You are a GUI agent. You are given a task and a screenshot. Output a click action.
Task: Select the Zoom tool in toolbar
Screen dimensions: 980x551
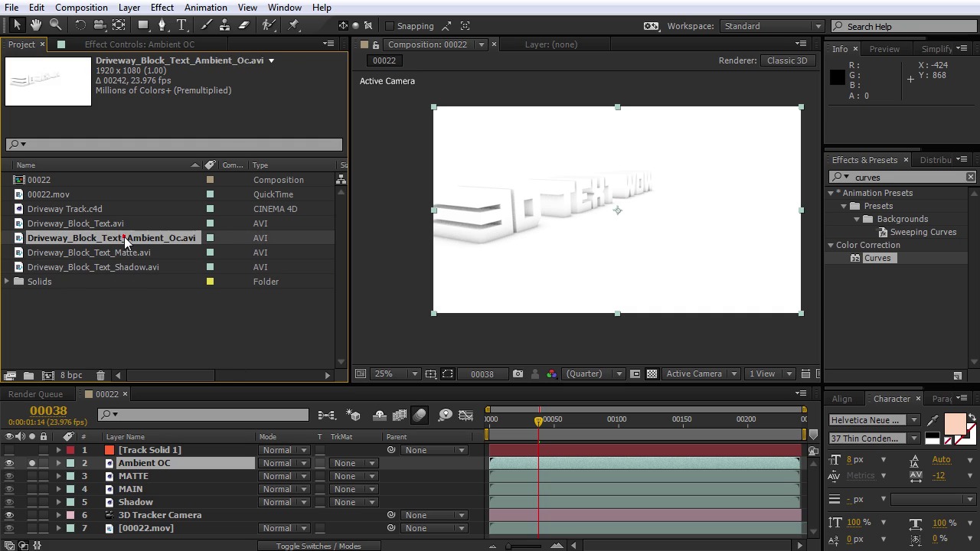(x=55, y=25)
